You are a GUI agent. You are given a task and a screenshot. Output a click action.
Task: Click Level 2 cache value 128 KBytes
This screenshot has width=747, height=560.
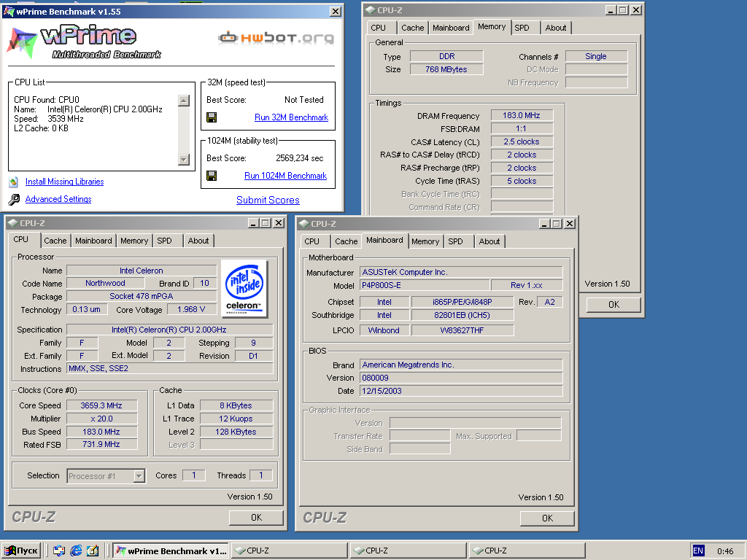(236, 432)
